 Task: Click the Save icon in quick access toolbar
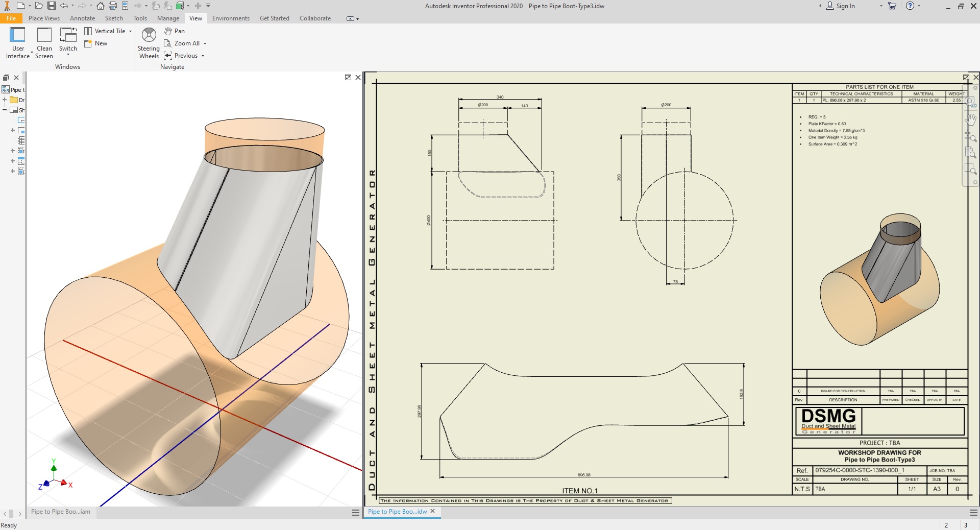[x=52, y=6]
